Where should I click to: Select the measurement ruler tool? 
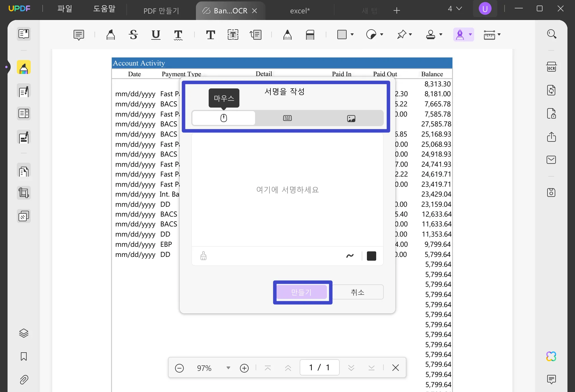tap(490, 35)
